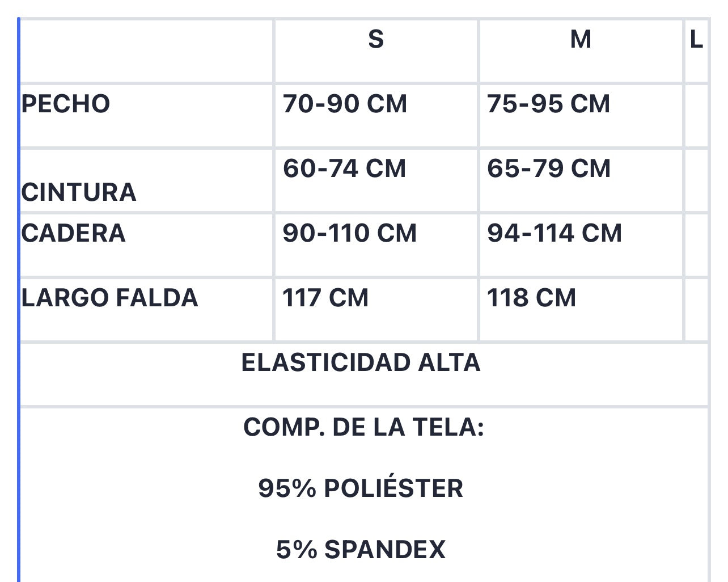
Task: Click the CINTURA row label
Action: click(x=79, y=192)
